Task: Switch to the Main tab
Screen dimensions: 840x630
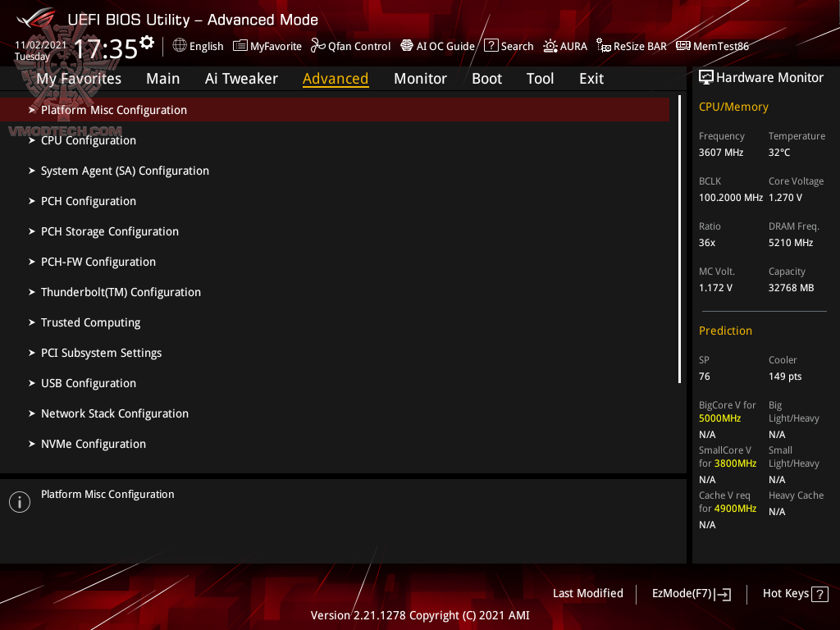Action: (x=163, y=78)
